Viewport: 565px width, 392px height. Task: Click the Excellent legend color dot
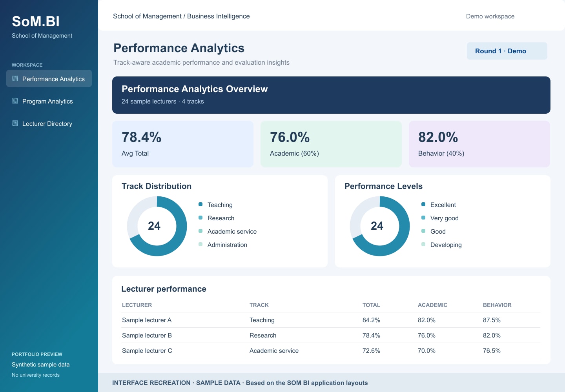(423, 204)
